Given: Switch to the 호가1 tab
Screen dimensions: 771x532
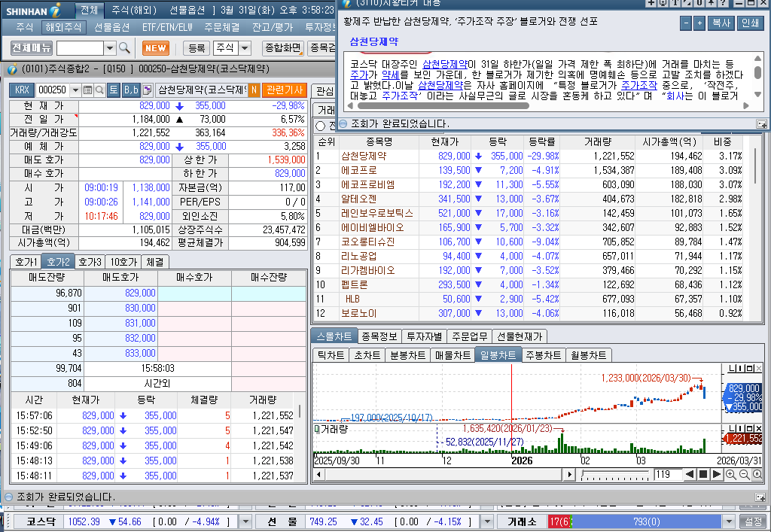Looking at the screenshot, I should pos(26,262).
